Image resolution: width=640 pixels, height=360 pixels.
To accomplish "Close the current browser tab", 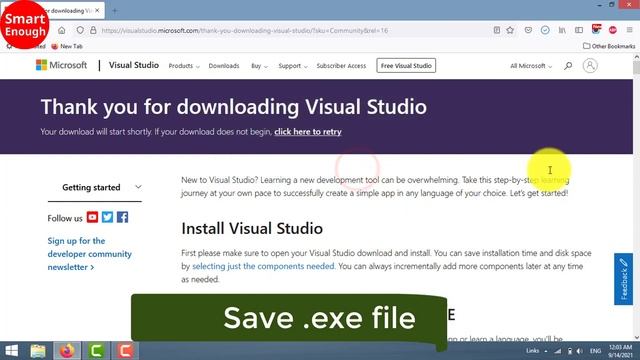I will pyautogui.click(x=97, y=11).
